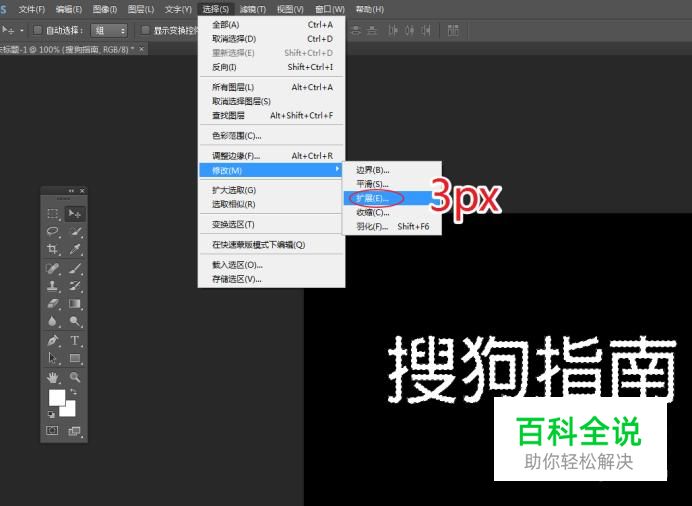
Task: Open the 图层(L) menu
Action: [141, 9]
